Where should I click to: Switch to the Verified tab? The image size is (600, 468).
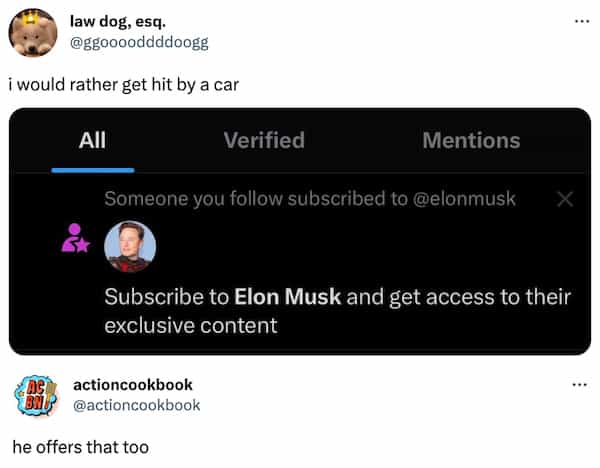coord(264,141)
